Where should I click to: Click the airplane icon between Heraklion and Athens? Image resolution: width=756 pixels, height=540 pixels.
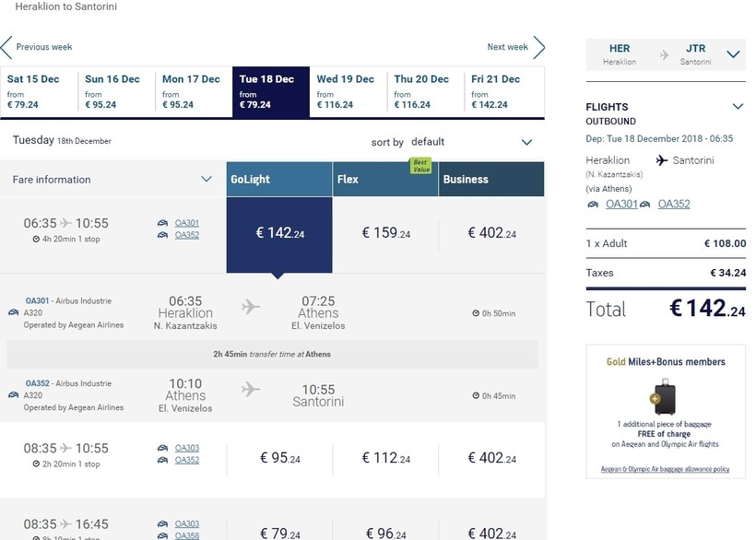(251, 307)
